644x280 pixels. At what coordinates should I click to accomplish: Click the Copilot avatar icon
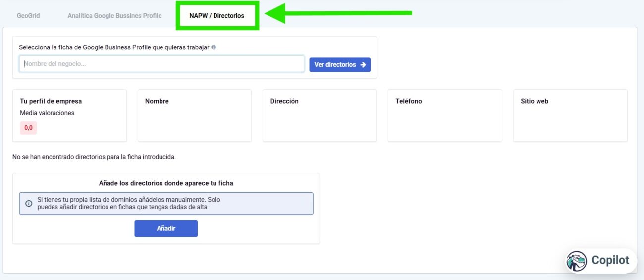click(x=577, y=261)
